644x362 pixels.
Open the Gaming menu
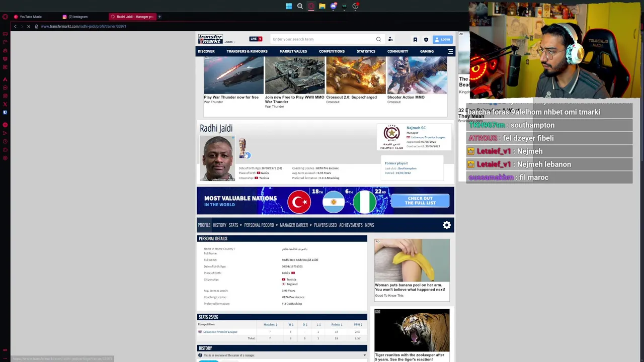427,51
